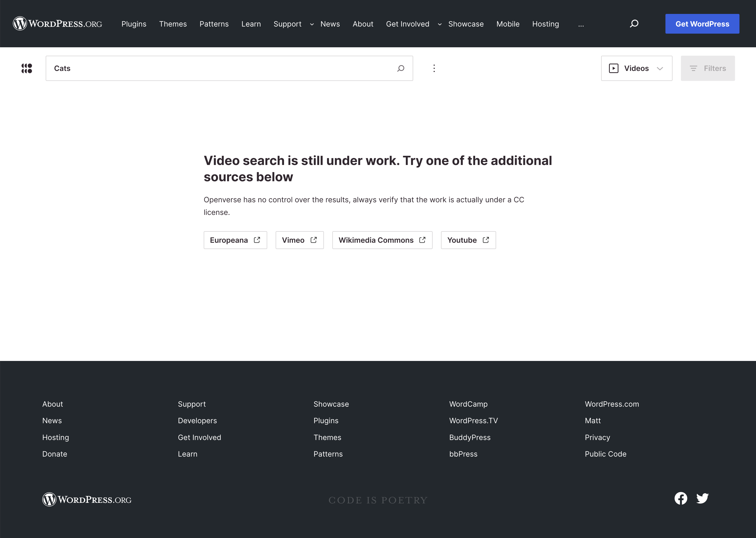Screen dimensions: 756x538
Task: Click the Get WordPress button
Action: click(702, 24)
